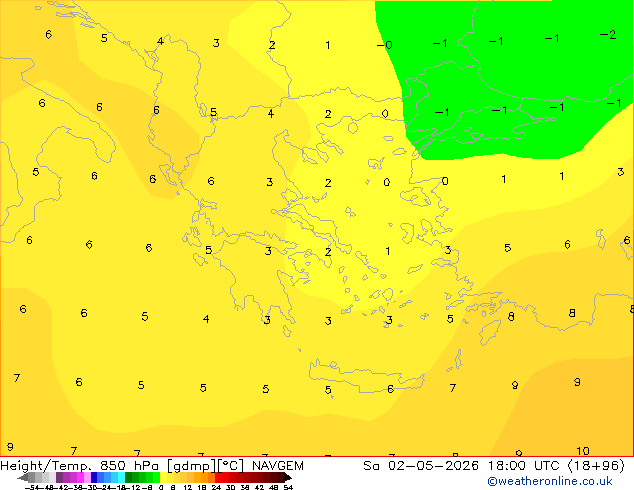Click the "-54" legend scale label
This screenshot has height=490, width=634.
tap(32, 487)
